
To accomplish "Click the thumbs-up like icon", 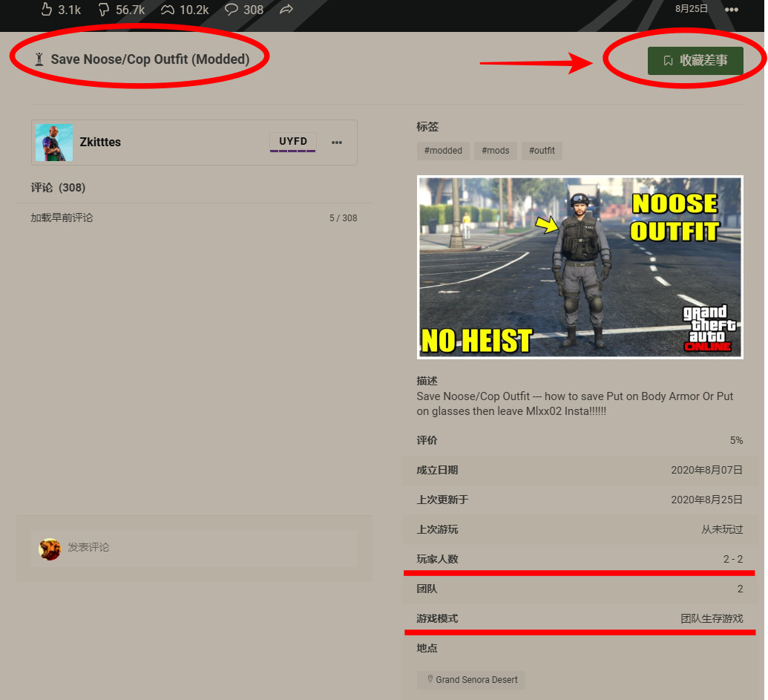I will (x=46, y=10).
